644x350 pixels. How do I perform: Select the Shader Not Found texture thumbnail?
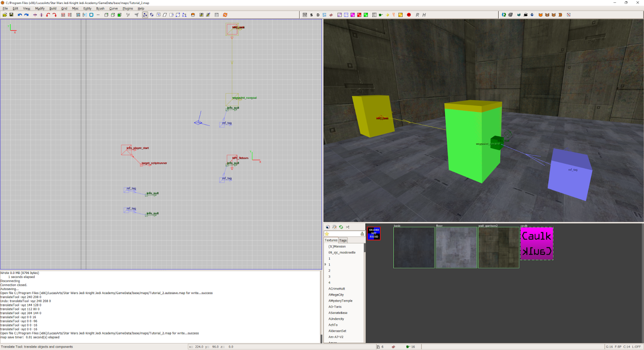(374, 234)
